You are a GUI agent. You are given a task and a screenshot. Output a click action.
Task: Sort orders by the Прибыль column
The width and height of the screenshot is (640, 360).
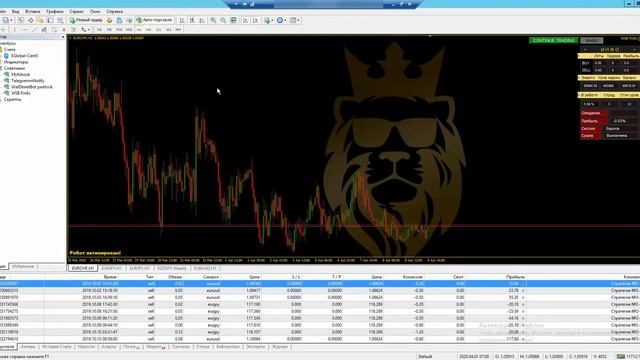coord(515,277)
